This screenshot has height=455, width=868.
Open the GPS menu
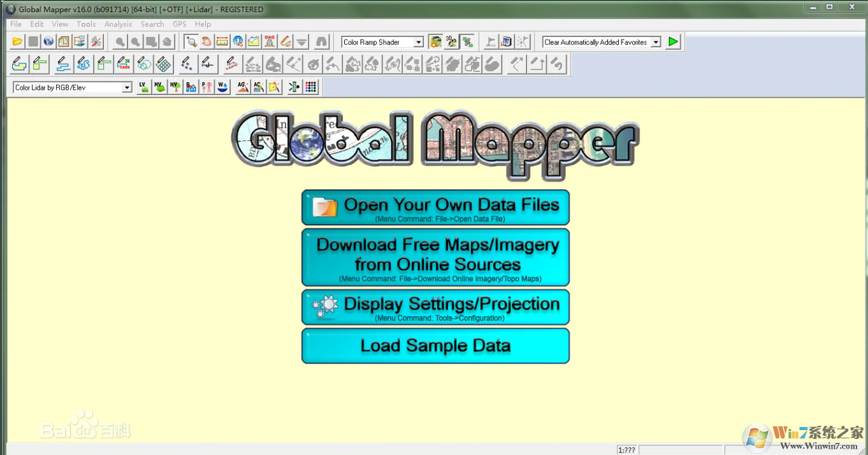tap(179, 24)
